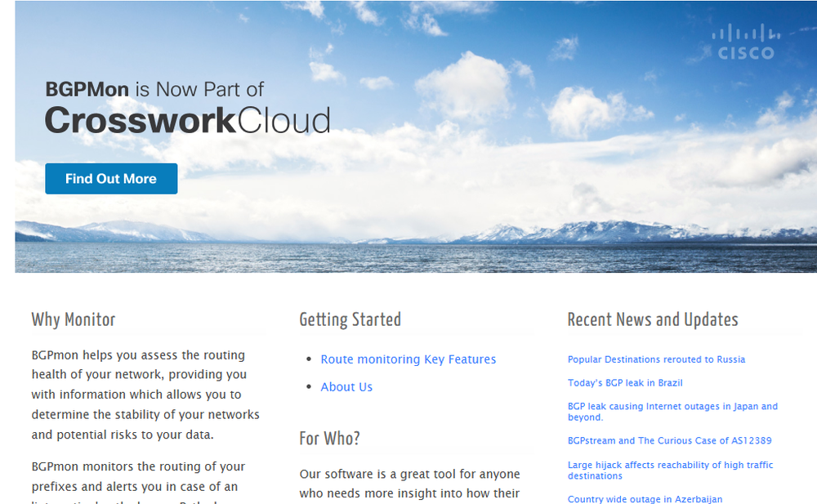Click paragraph starting 'BGPmon helps you assess'
Viewport: 817px width, 504px height.
[x=145, y=395]
